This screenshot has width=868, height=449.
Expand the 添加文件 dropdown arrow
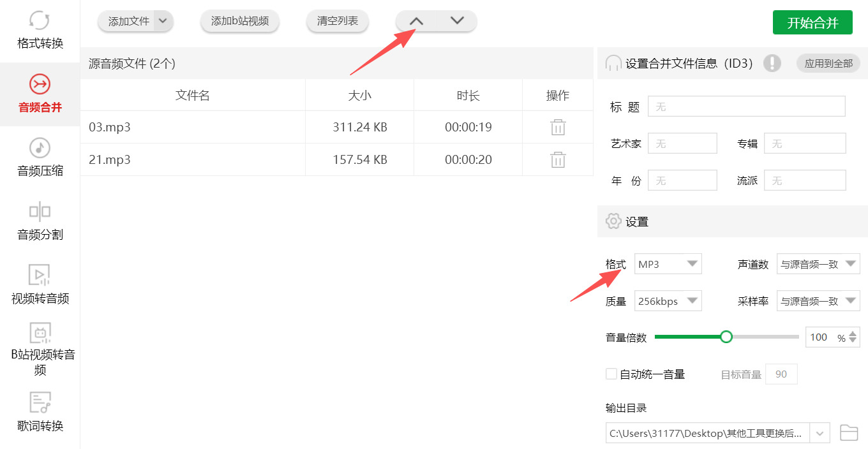pos(163,21)
